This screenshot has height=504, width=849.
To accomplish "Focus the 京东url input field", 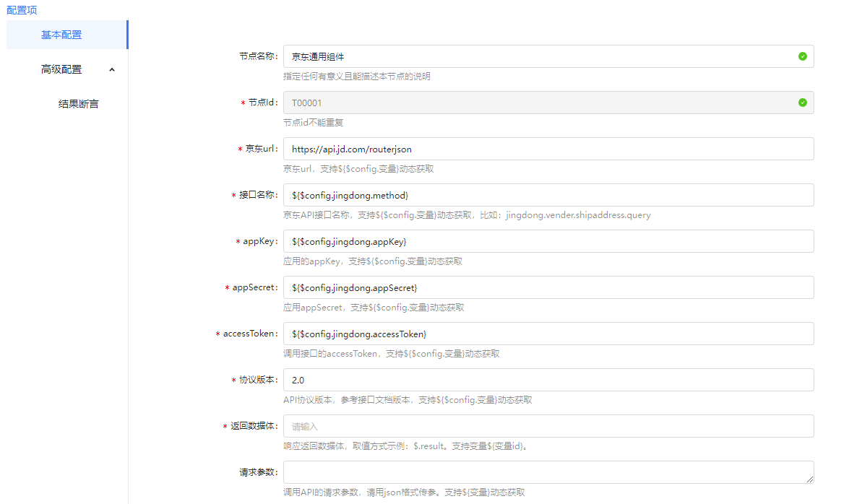I will (x=548, y=149).
